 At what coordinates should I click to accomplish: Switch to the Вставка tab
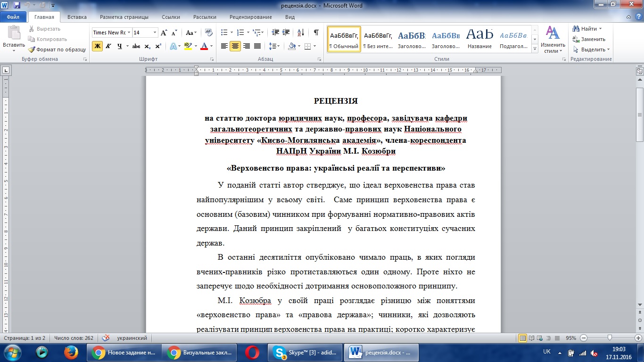(x=77, y=17)
